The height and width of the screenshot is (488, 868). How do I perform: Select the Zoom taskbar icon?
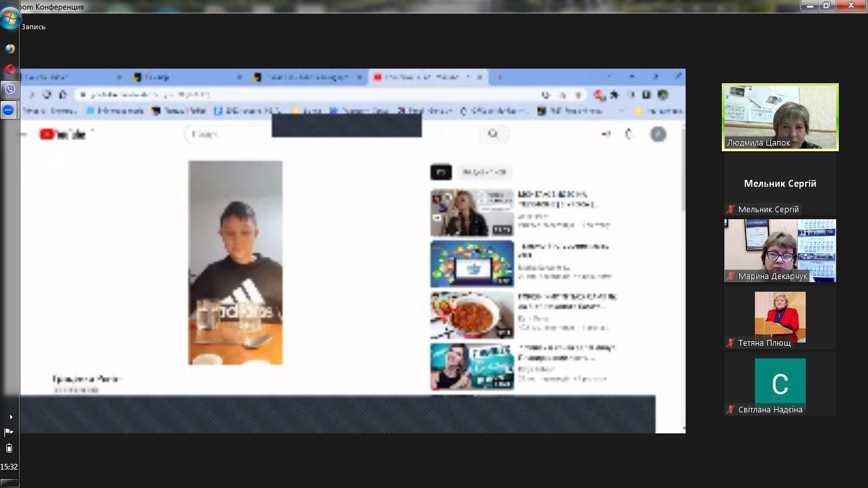pos(9,110)
